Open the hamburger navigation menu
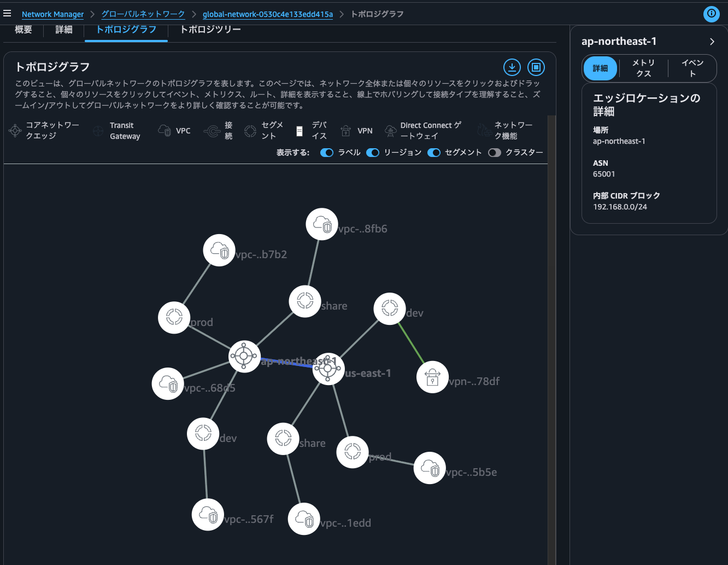Screen dimensions: 728x565 7,14
